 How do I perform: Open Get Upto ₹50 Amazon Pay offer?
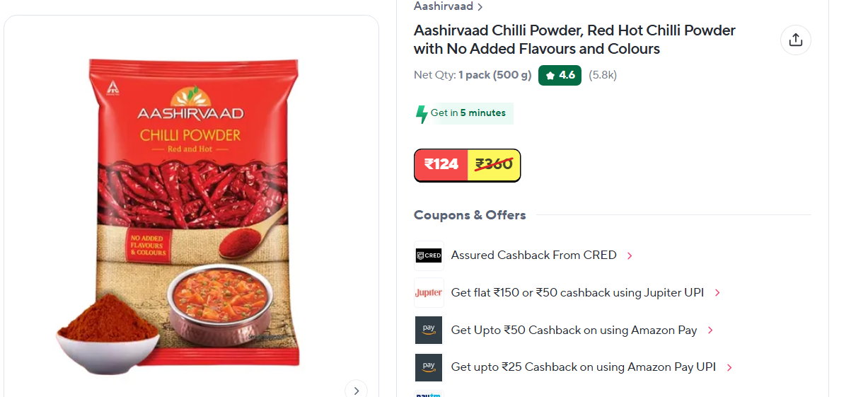pos(574,330)
